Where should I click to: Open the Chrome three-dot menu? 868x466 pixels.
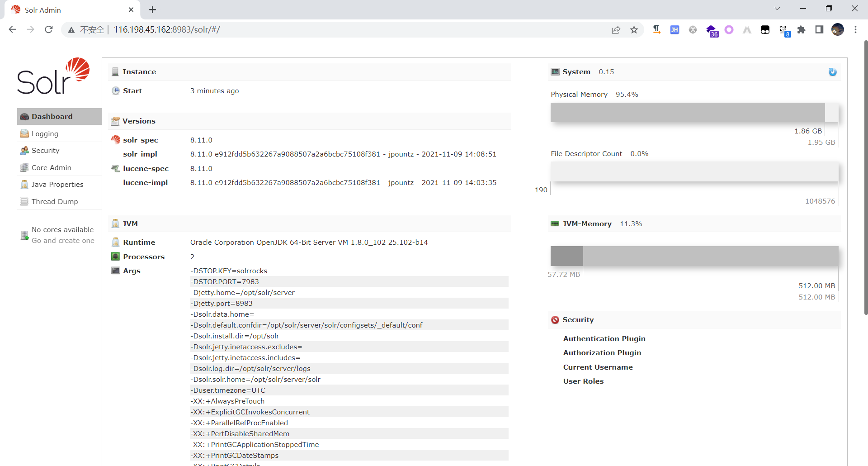855,30
